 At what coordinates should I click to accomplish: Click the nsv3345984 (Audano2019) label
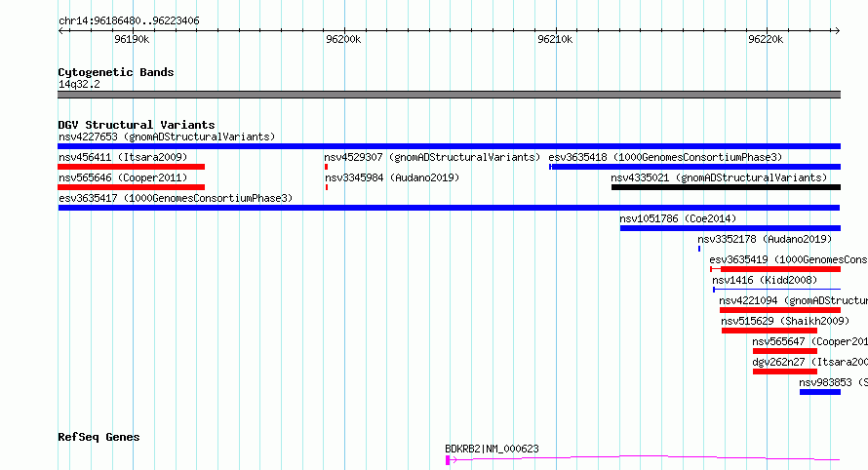392,177
